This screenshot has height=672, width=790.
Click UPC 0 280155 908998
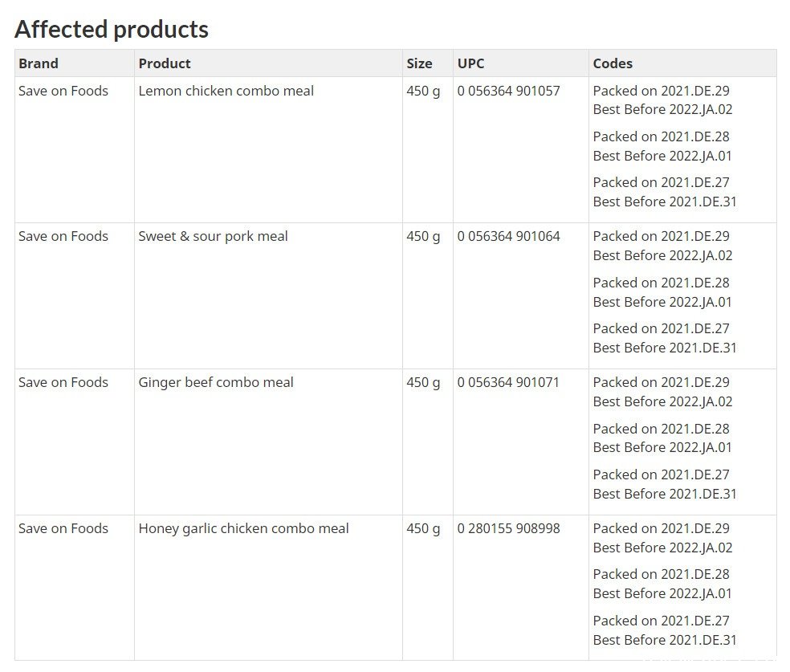coord(508,528)
